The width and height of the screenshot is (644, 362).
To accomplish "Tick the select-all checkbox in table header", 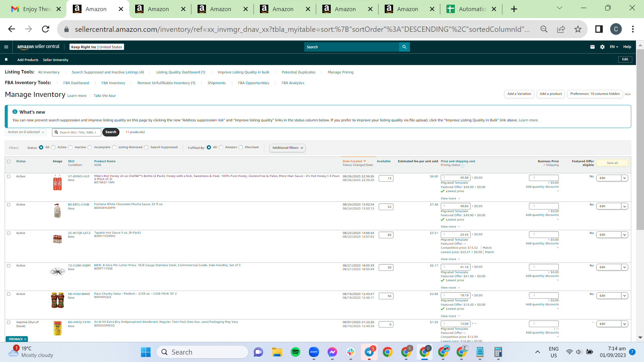I will [9, 162].
